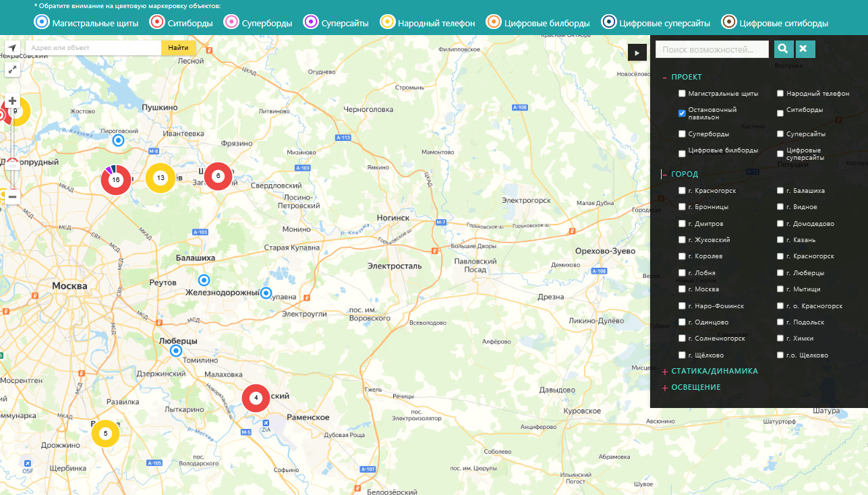Click the Народный телефон legend icon

tap(388, 22)
